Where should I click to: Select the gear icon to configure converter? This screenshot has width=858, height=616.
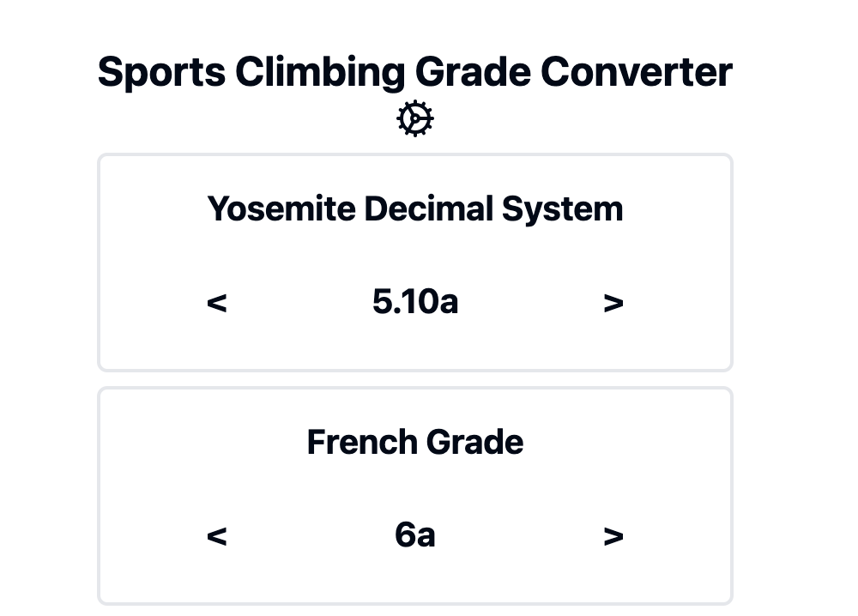415,118
